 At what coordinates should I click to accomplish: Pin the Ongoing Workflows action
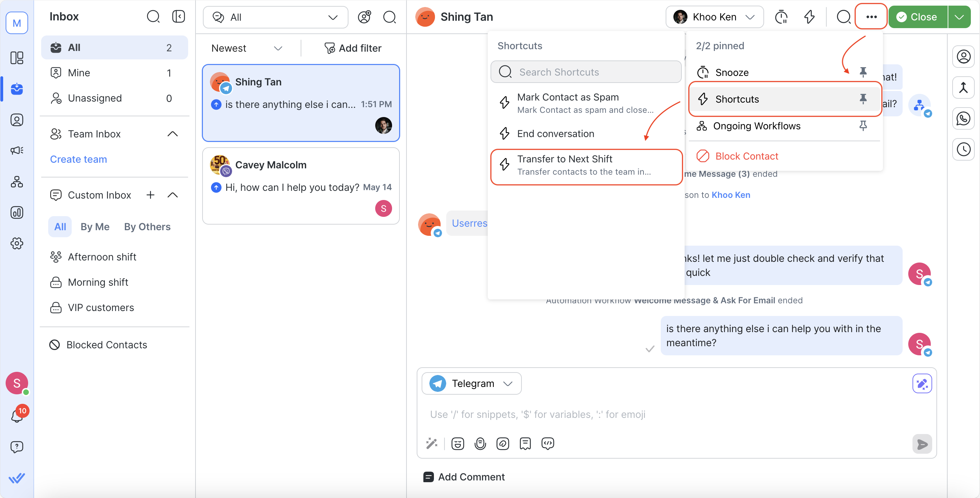[x=863, y=126]
